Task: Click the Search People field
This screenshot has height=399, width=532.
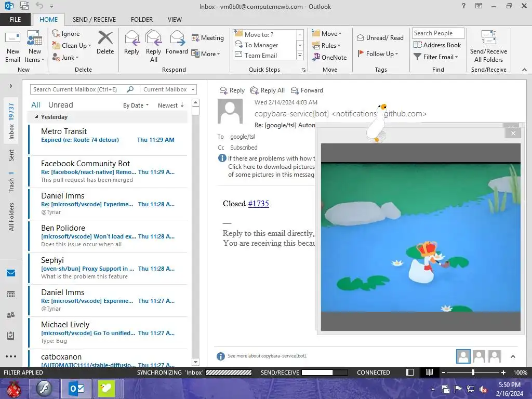Action: click(437, 33)
